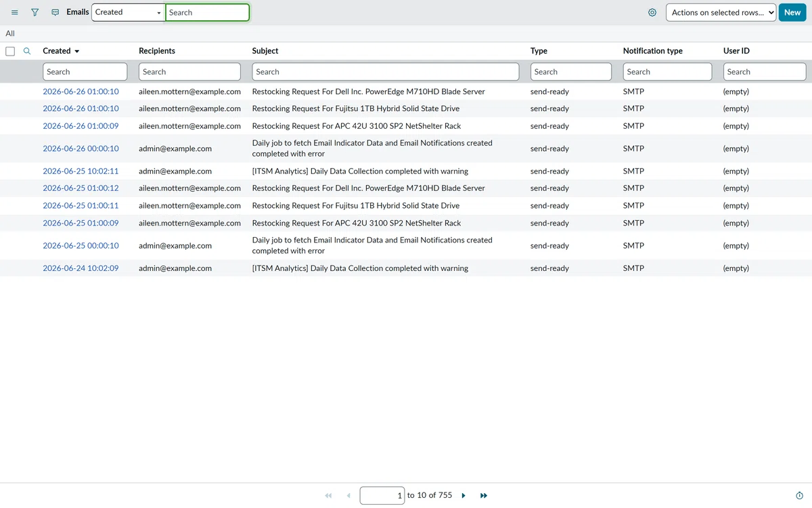Open email created 2026-06-25 01:00:11
Image resolution: width=812 pixels, height=508 pixels.
click(x=81, y=206)
